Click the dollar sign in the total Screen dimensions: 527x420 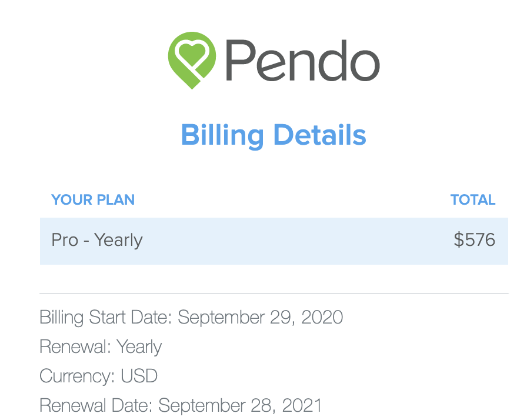pyautogui.click(x=458, y=240)
